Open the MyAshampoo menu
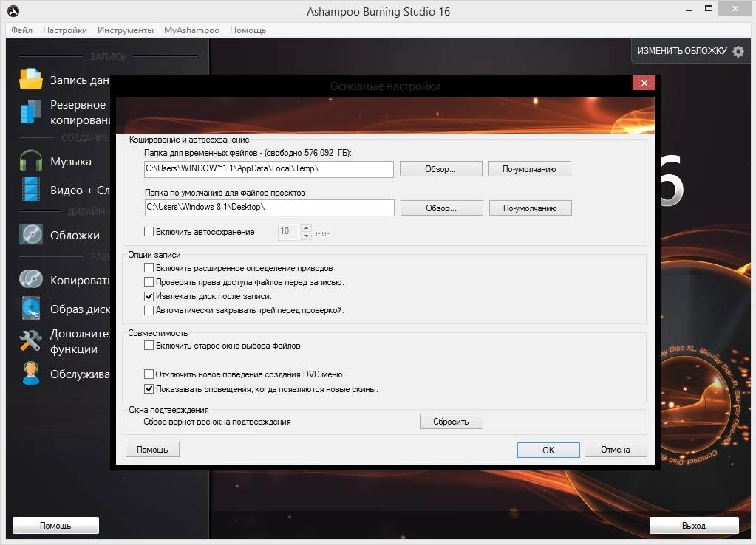756x545 pixels. [x=191, y=30]
